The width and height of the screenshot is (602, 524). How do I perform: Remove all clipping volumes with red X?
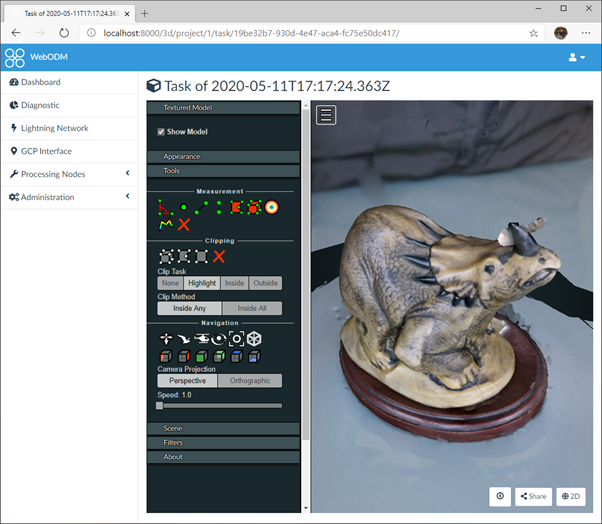click(x=218, y=257)
